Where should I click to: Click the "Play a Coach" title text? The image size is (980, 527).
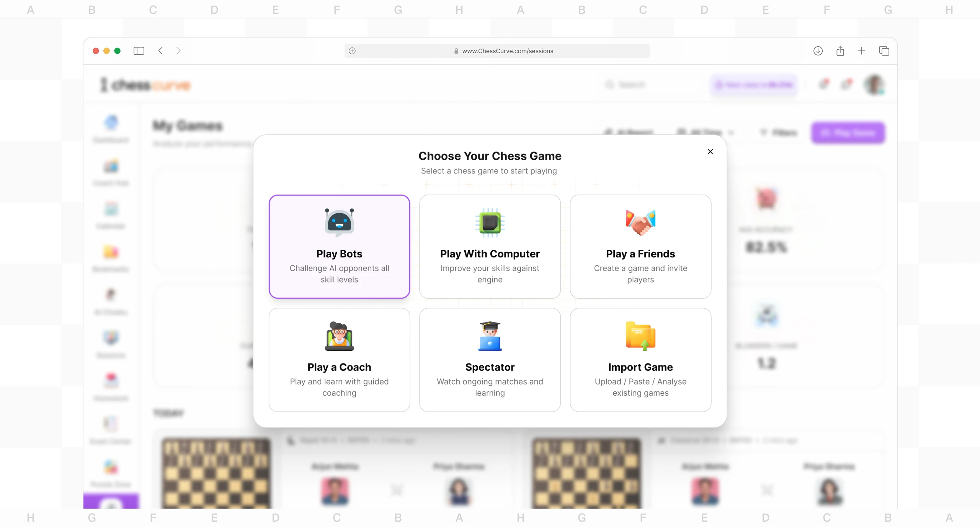[x=339, y=367]
